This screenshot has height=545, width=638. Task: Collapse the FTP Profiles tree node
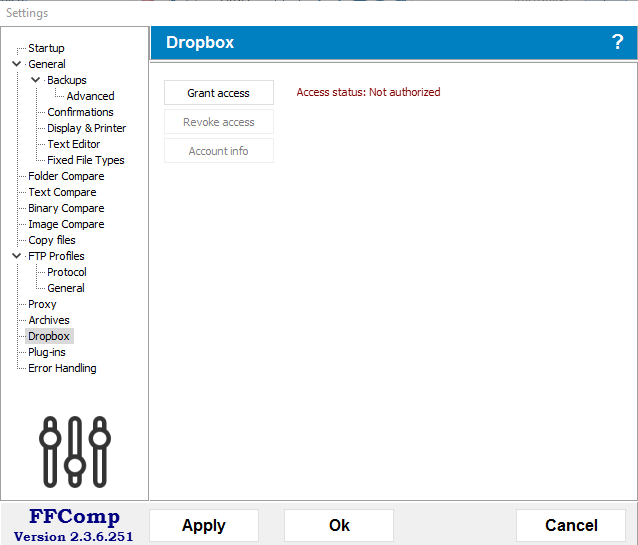pyautogui.click(x=17, y=256)
